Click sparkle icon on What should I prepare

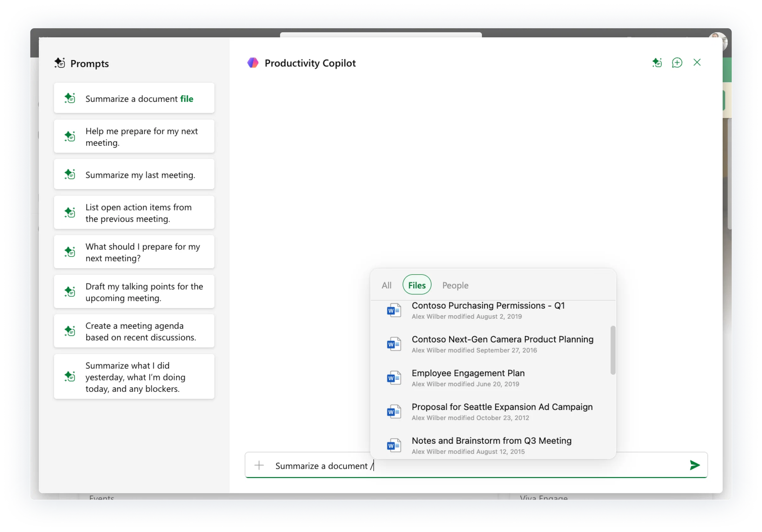70,252
